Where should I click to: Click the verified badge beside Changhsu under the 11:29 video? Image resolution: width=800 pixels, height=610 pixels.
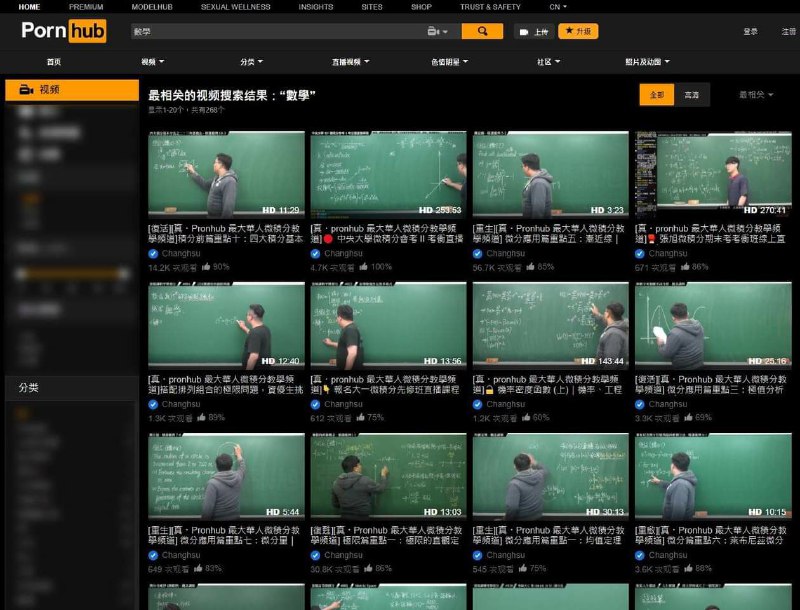pos(153,253)
